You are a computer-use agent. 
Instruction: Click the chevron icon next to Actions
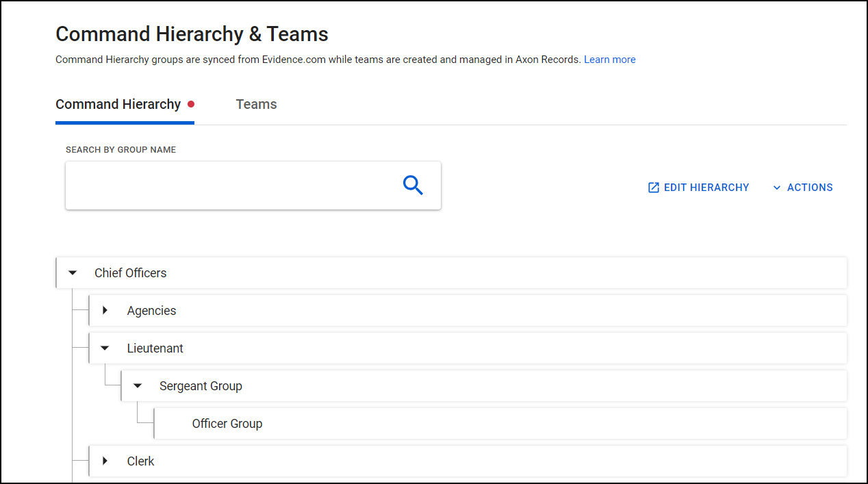point(776,188)
